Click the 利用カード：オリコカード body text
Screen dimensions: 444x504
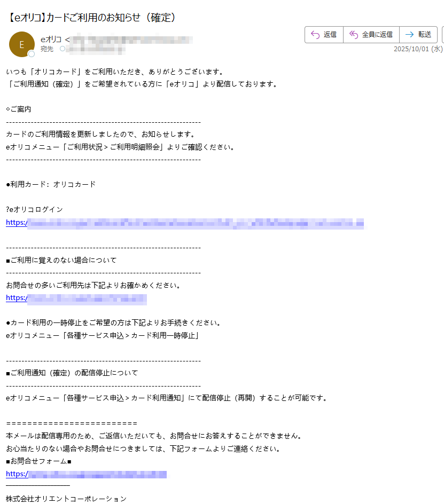[x=52, y=184]
